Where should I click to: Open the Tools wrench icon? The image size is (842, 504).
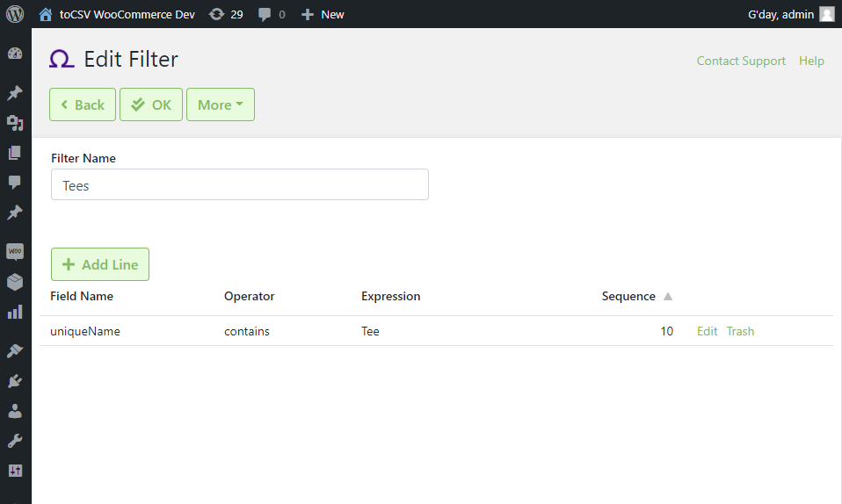[x=15, y=441]
